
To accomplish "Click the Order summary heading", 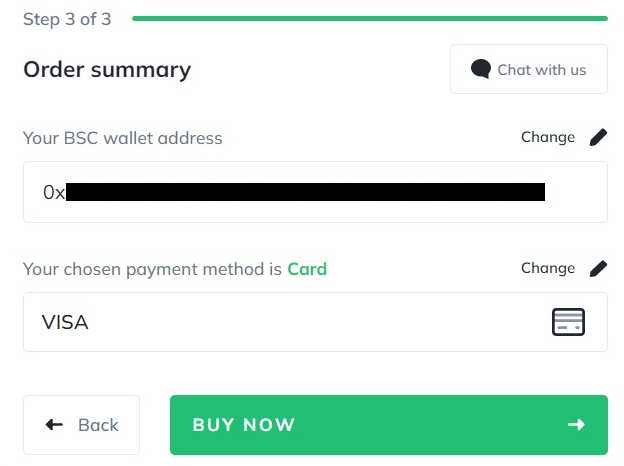I will click(107, 70).
